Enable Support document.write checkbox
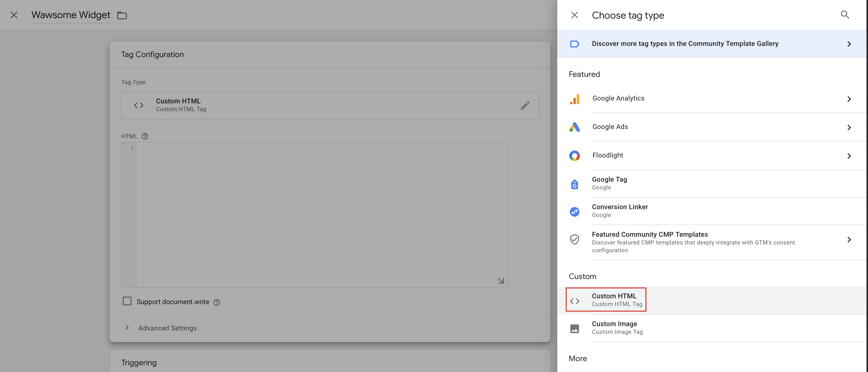The width and height of the screenshot is (868, 372). pos(127,301)
